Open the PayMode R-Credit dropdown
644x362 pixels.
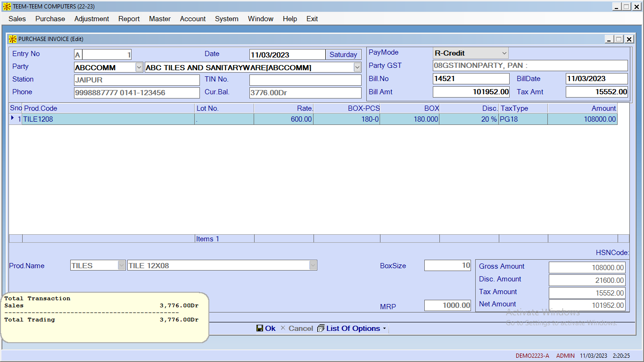point(504,53)
